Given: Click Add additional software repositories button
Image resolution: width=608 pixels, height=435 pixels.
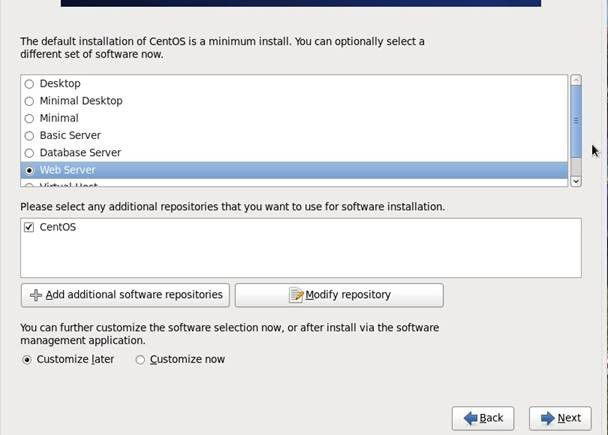Looking at the screenshot, I should [x=125, y=295].
